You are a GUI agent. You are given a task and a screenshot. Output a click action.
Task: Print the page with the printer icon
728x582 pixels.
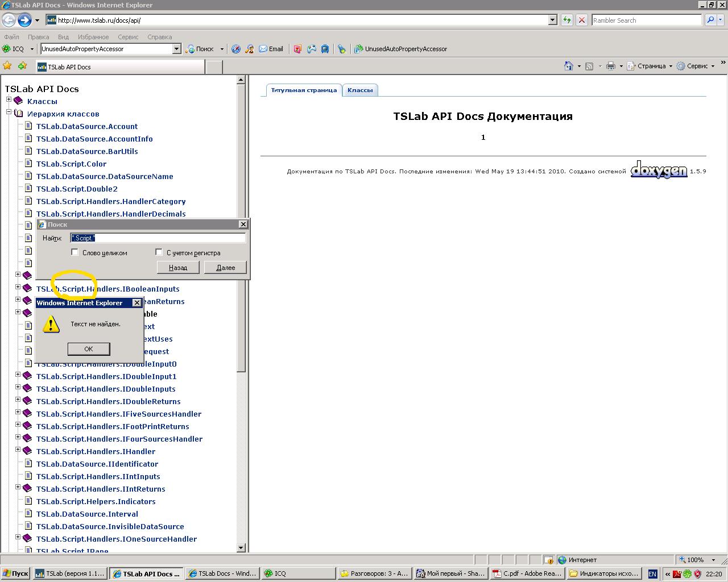tap(611, 66)
